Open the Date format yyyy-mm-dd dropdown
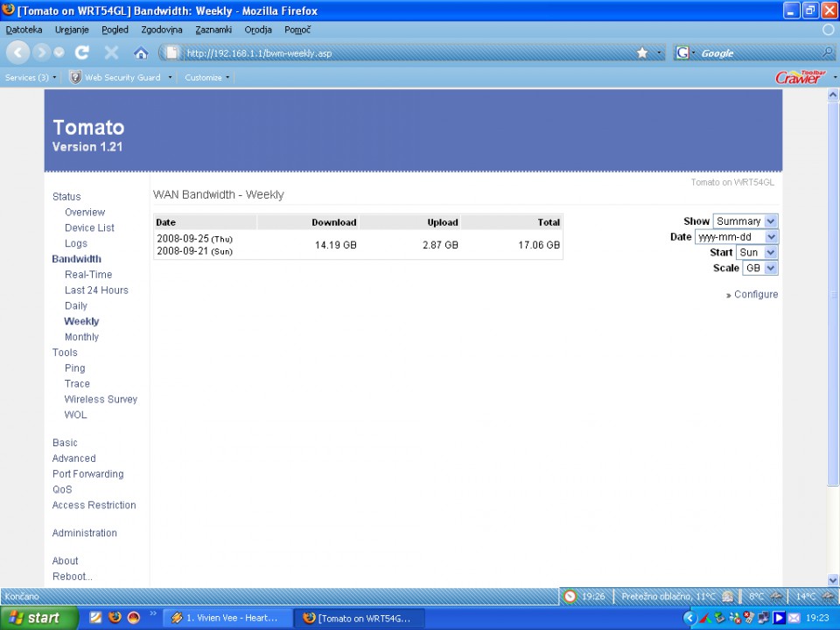 tap(736, 237)
